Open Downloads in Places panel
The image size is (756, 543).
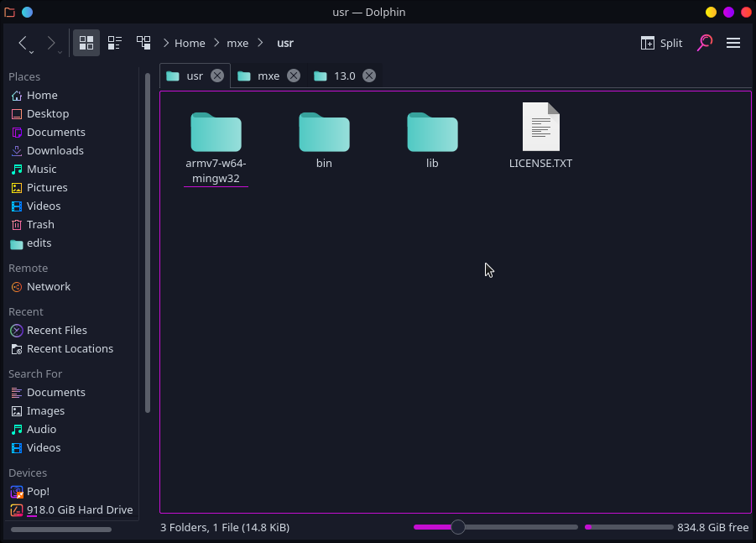click(x=71, y=150)
